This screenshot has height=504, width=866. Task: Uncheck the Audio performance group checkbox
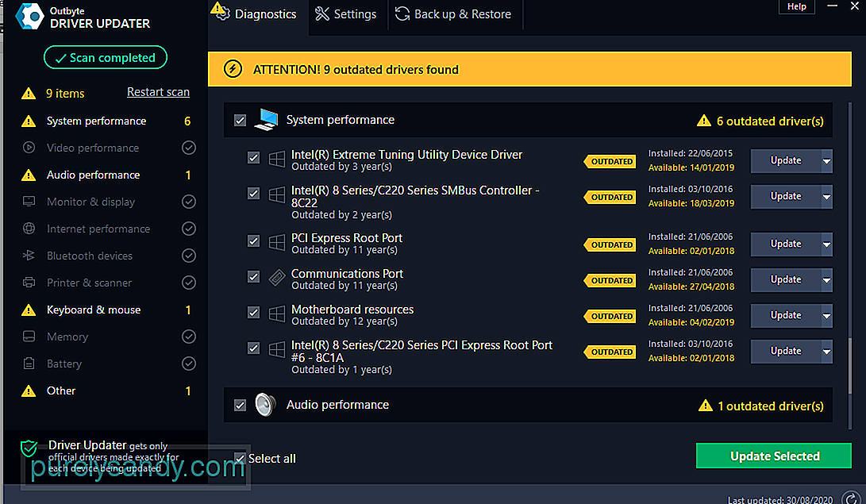(240, 406)
